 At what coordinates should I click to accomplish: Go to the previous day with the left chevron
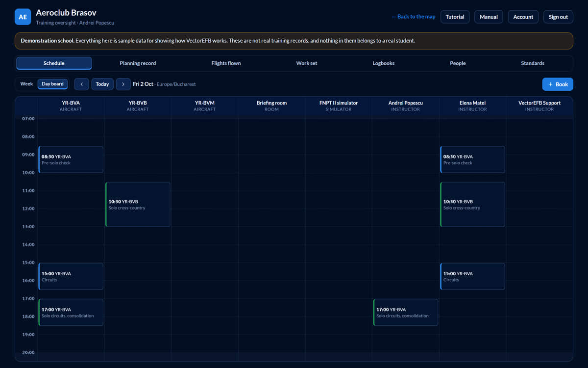[81, 84]
